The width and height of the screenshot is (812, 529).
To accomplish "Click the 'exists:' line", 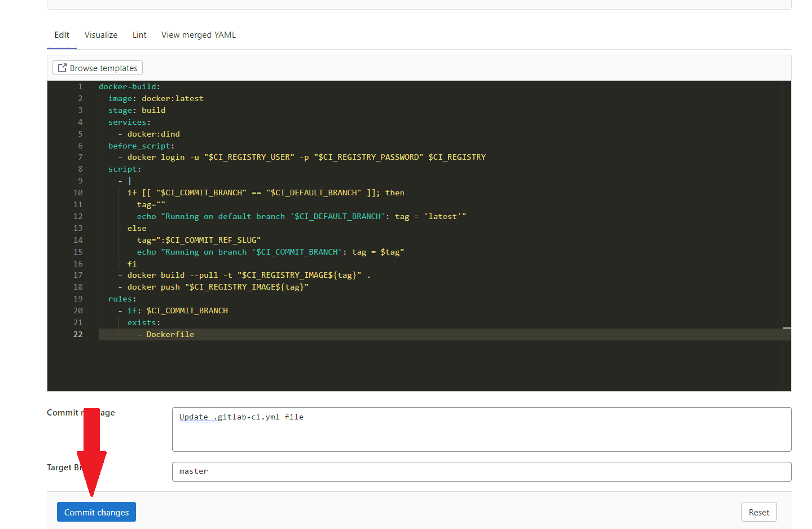I will [x=144, y=322].
